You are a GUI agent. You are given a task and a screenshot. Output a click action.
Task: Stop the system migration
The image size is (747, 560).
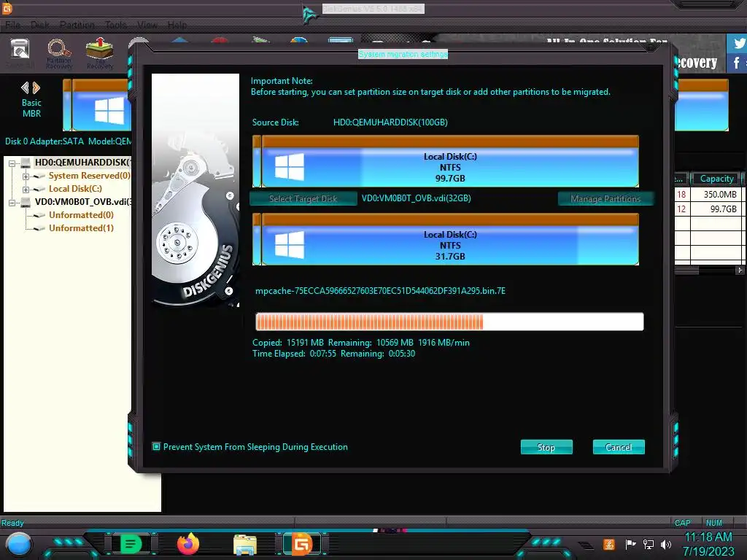(546, 447)
